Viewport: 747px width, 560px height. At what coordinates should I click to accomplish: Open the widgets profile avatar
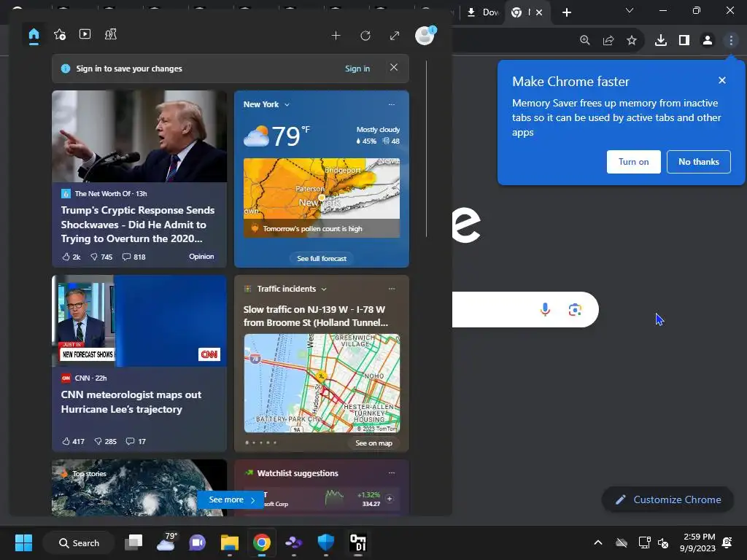click(425, 35)
